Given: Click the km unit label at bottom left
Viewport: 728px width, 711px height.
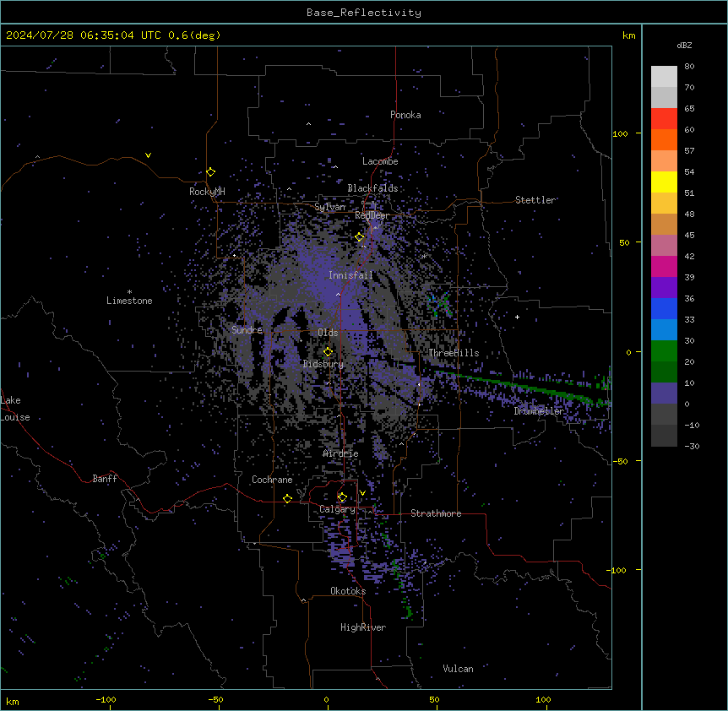Looking at the screenshot, I should tap(13, 701).
